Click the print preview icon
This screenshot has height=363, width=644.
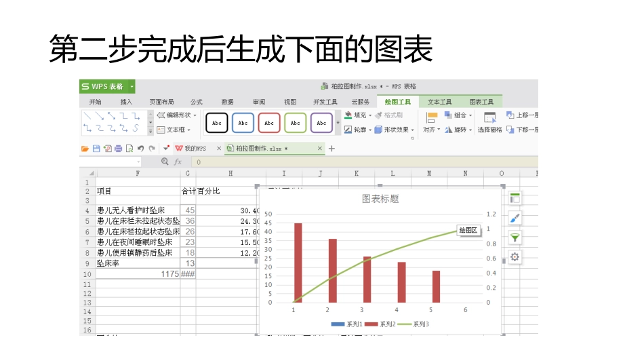tap(129, 149)
